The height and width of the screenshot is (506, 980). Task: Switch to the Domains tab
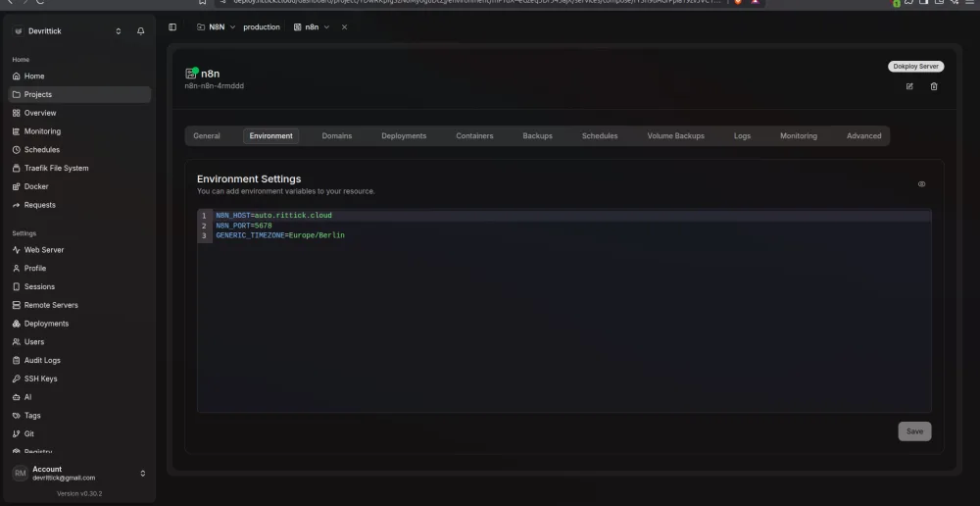point(337,136)
